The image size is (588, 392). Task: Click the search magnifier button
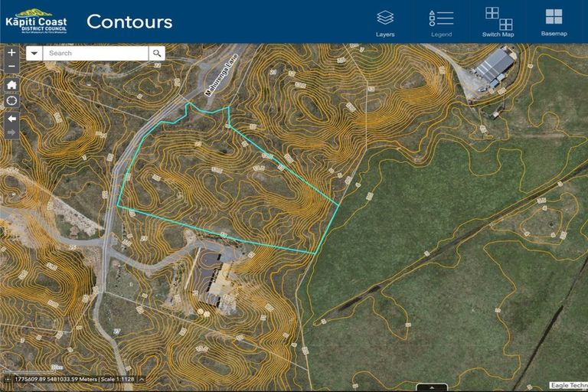(157, 54)
